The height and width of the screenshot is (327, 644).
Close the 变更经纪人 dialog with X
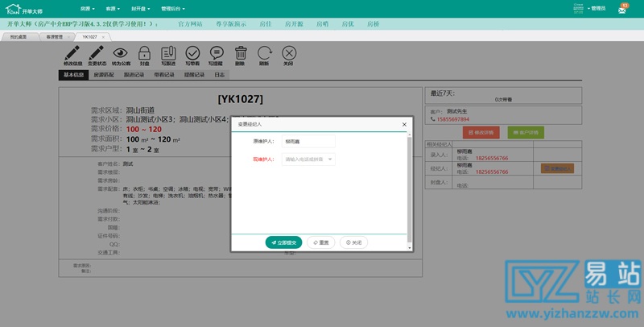click(x=404, y=124)
